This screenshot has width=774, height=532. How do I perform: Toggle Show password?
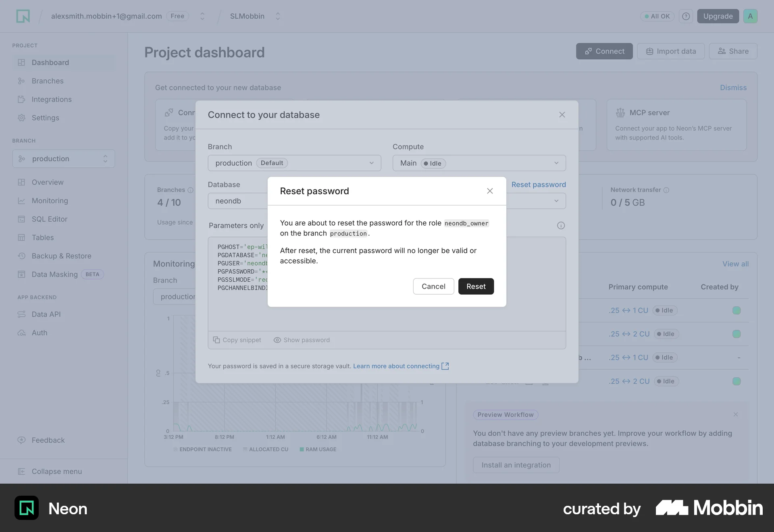(x=302, y=340)
